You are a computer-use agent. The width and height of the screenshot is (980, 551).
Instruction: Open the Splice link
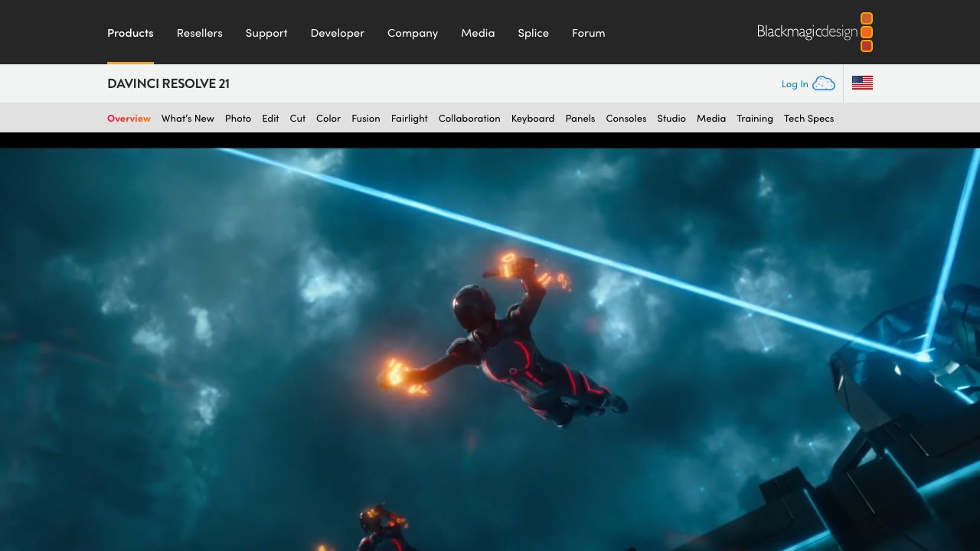pyautogui.click(x=534, y=33)
